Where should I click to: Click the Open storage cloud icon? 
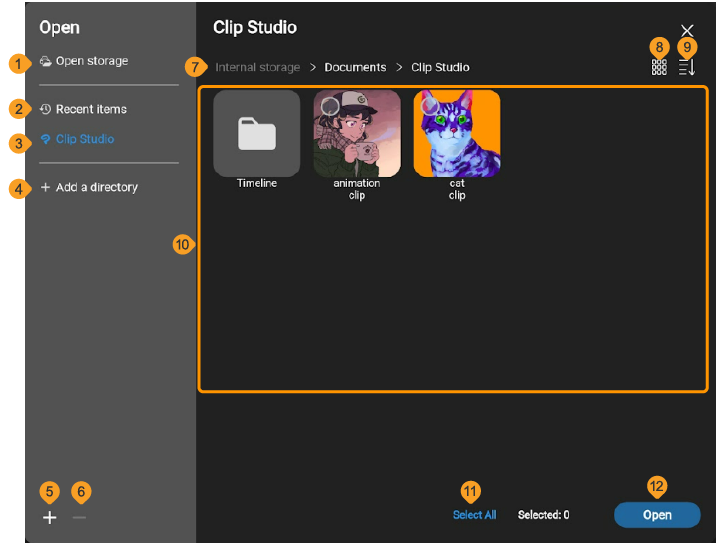[x=45, y=61]
